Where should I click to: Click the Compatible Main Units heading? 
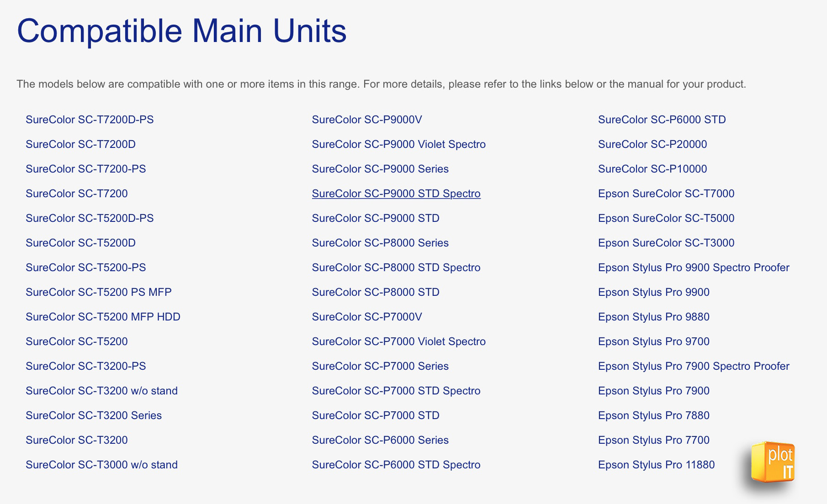click(x=182, y=31)
